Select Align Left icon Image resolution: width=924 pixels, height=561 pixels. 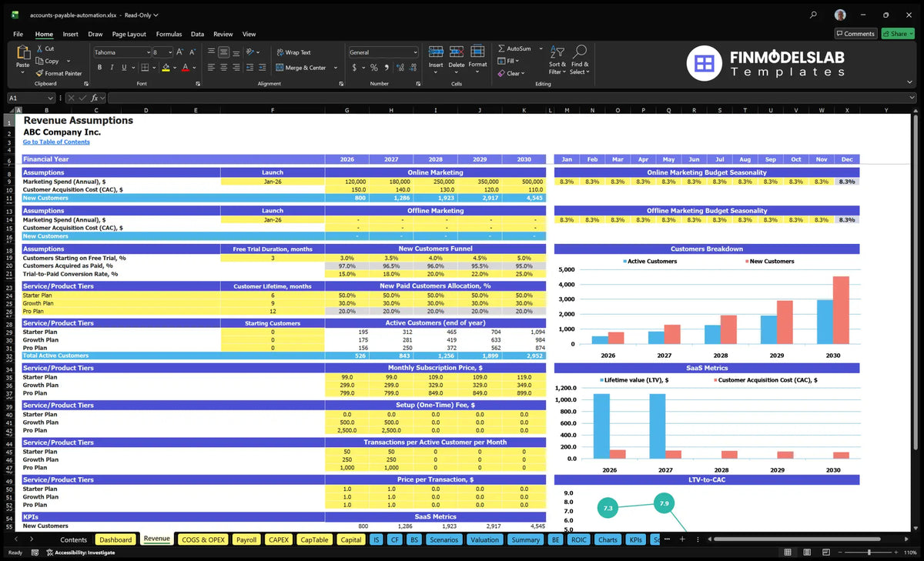(x=211, y=68)
